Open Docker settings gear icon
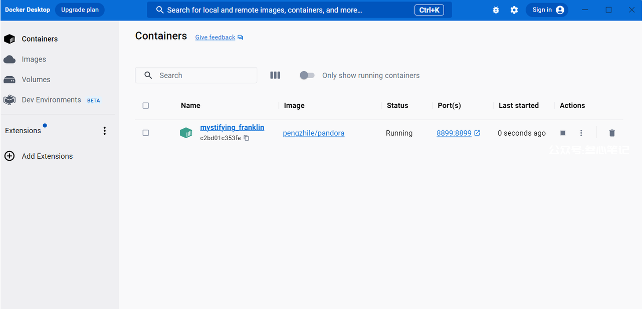 [x=514, y=10]
